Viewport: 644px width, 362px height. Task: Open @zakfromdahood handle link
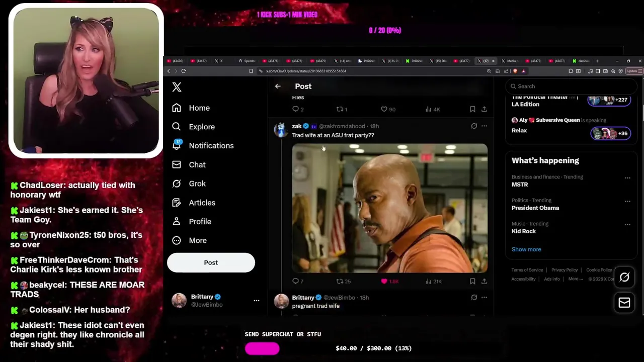coord(342,126)
